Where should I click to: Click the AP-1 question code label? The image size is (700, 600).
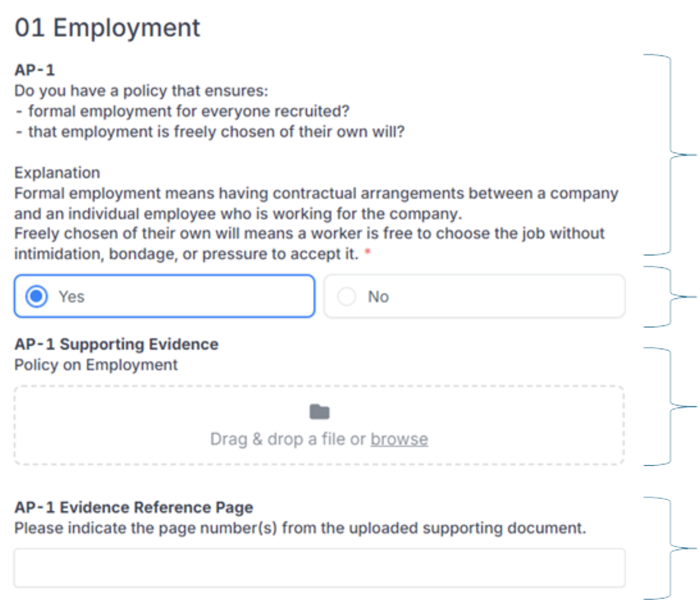coord(35,70)
